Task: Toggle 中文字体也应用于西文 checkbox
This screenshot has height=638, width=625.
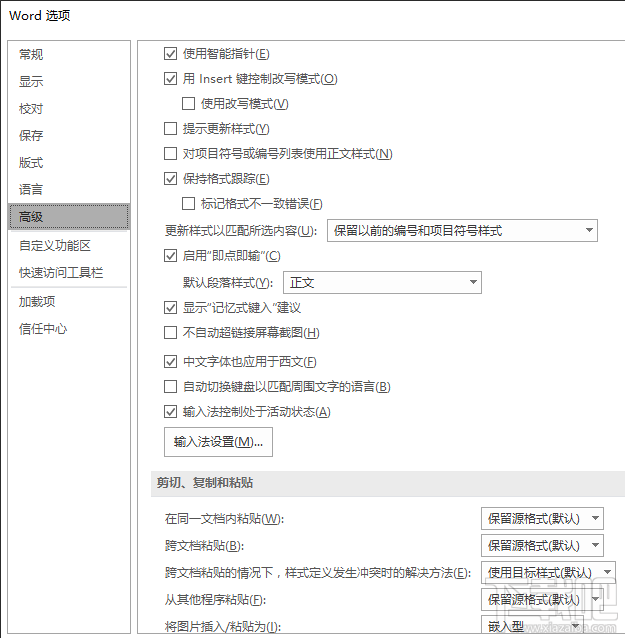Action: pos(170,362)
